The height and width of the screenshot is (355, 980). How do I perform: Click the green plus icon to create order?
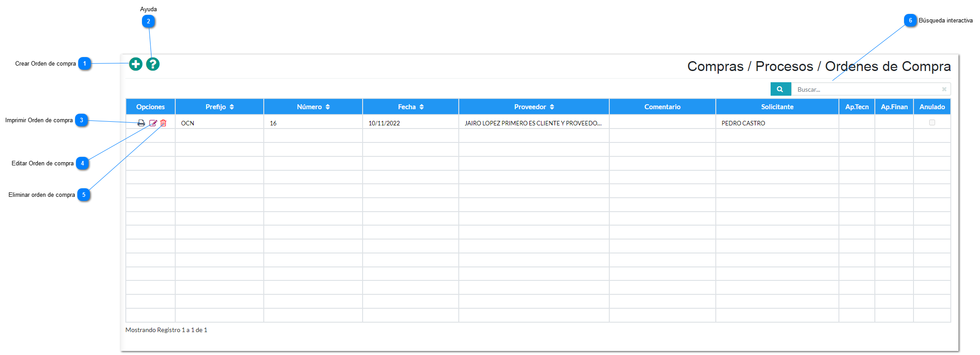(x=136, y=64)
